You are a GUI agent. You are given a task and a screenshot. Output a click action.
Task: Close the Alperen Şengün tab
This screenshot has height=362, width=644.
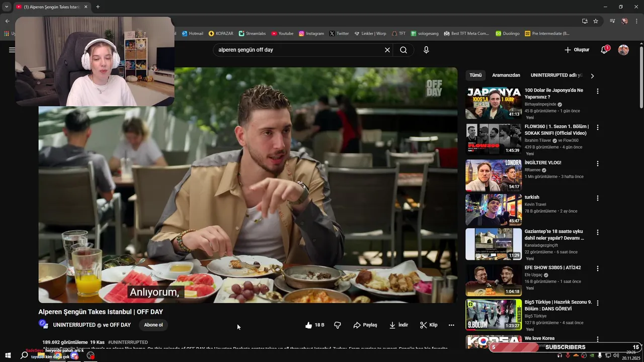coord(86,7)
